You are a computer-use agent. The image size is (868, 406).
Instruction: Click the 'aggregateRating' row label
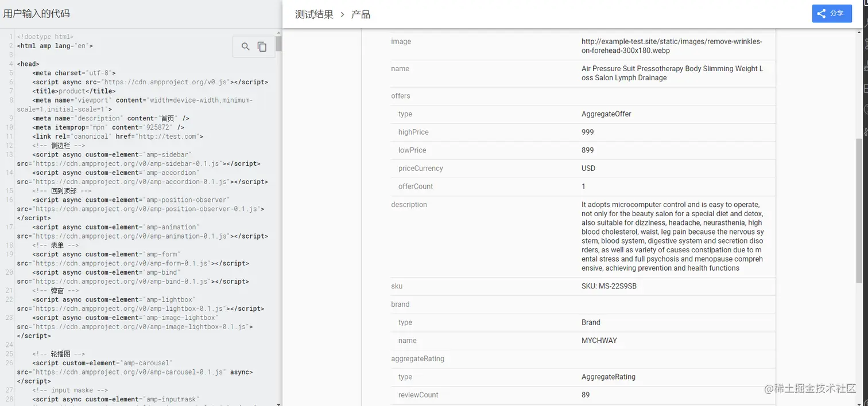pos(417,359)
